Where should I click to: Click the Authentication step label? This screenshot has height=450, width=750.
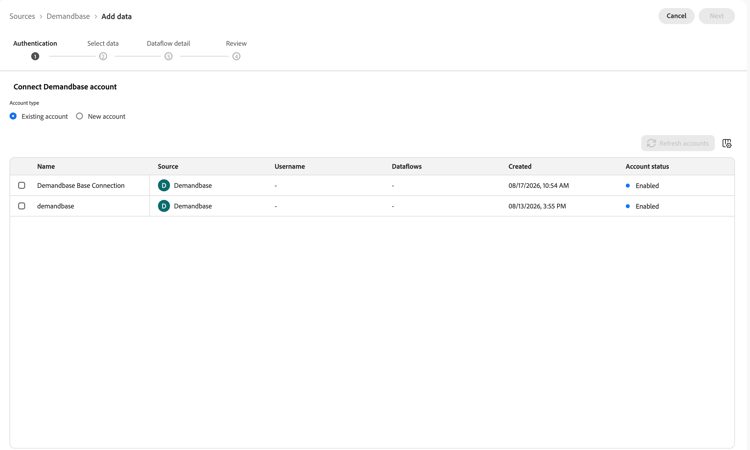click(x=35, y=44)
